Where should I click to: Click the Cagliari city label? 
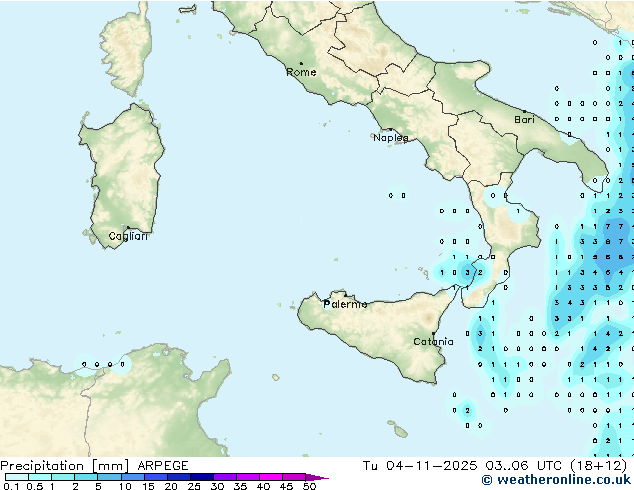tap(128, 236)
